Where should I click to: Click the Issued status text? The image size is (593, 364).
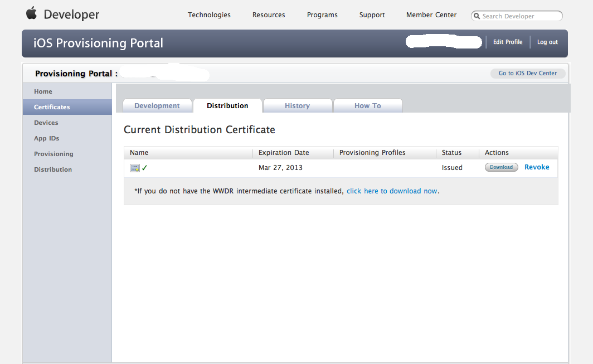(452, 168)
